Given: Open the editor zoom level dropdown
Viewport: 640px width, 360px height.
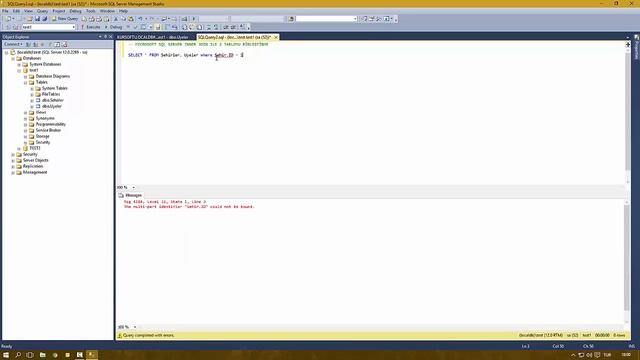Looking at the screenshot, I should [x=133, y=187].
